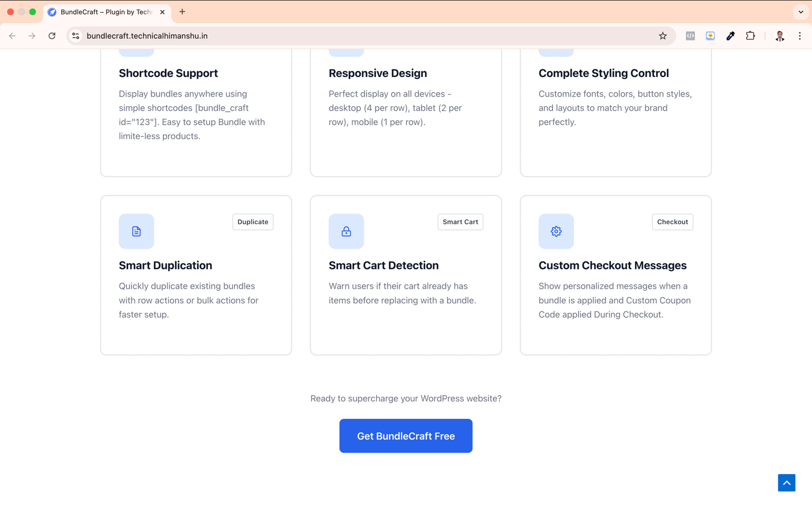Screen dimensions: 812x508
Task: Open the Chrome three-dot menu
Action: pyautogui.click(x=799, y=36)
